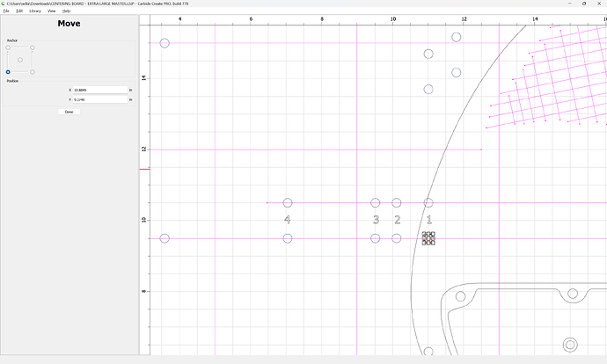Maximize the Carbide Create window
Screen dimensions: 607x364
584,4
